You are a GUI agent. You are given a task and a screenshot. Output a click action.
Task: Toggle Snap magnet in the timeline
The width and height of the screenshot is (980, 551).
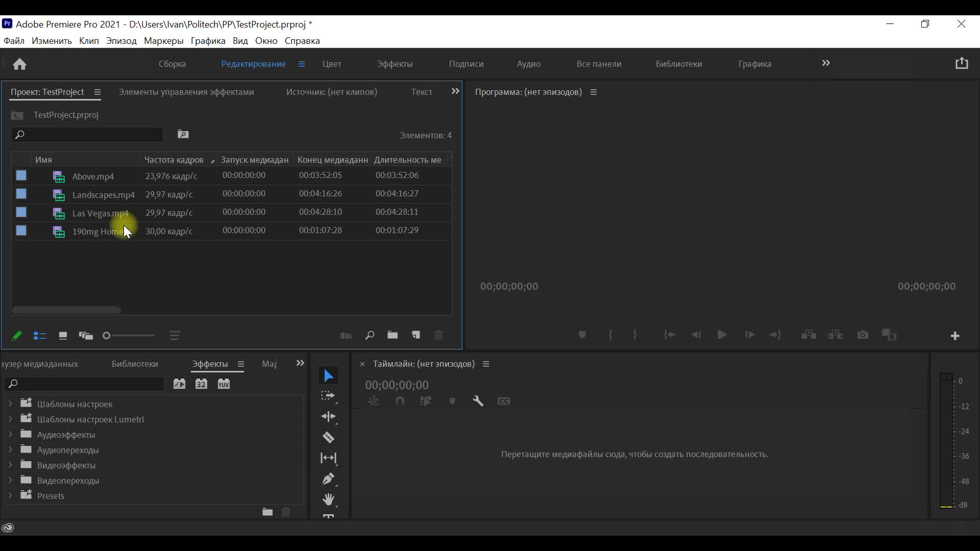pos(400,401)
